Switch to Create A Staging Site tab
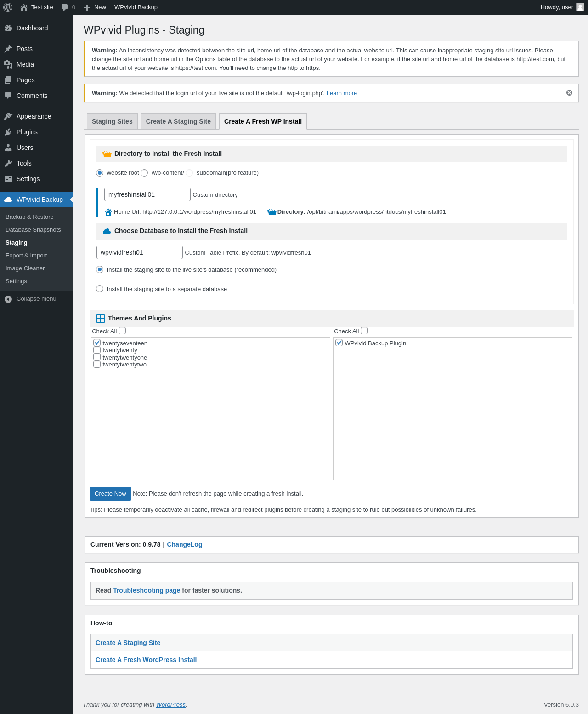 (x=178, y=121)
